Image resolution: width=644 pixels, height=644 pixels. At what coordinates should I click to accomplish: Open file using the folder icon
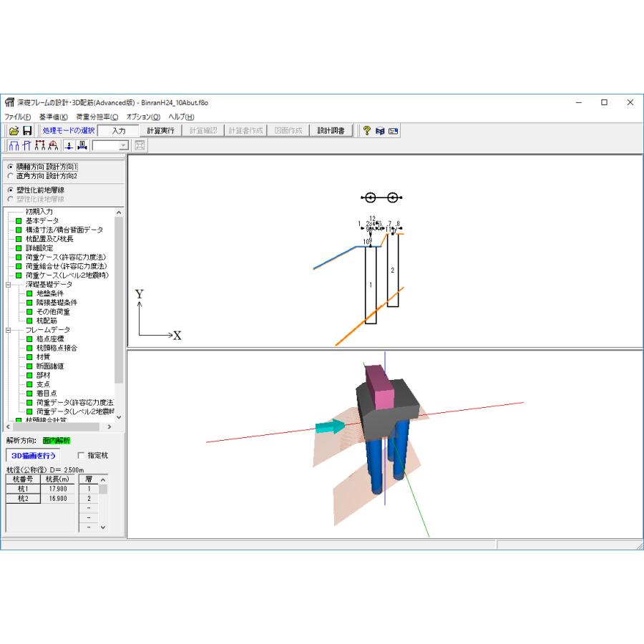coord(14,131)
